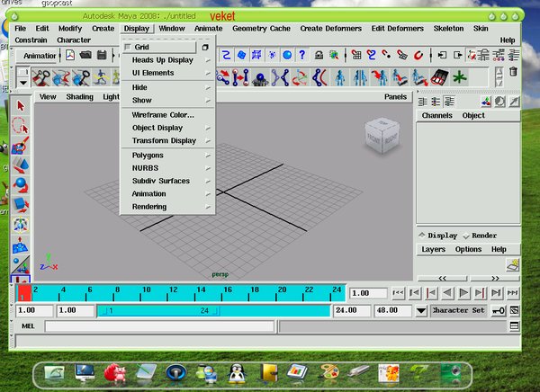Screen dimensions: 540x392
Task: Select the arrow Select tool
Action: tap(22, 107)
